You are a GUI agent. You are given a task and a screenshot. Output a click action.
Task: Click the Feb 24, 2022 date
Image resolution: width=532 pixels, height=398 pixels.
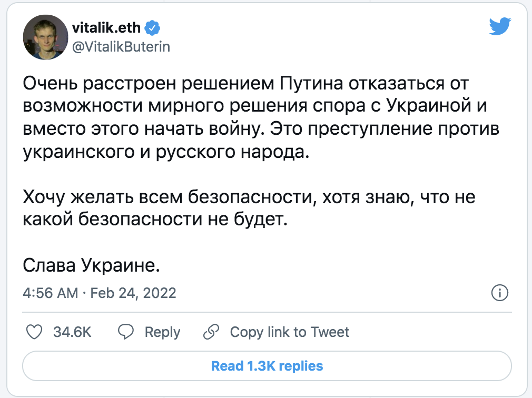tap(133, 293)
